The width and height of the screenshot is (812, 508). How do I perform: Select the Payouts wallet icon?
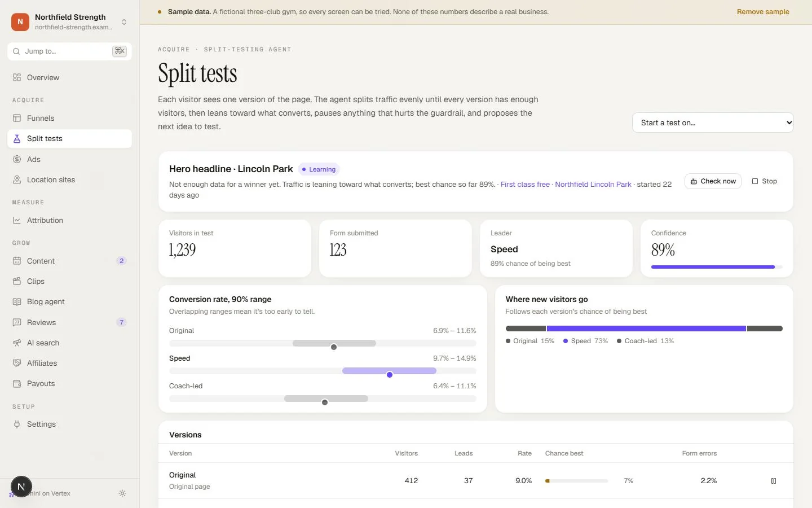point(17,383)
